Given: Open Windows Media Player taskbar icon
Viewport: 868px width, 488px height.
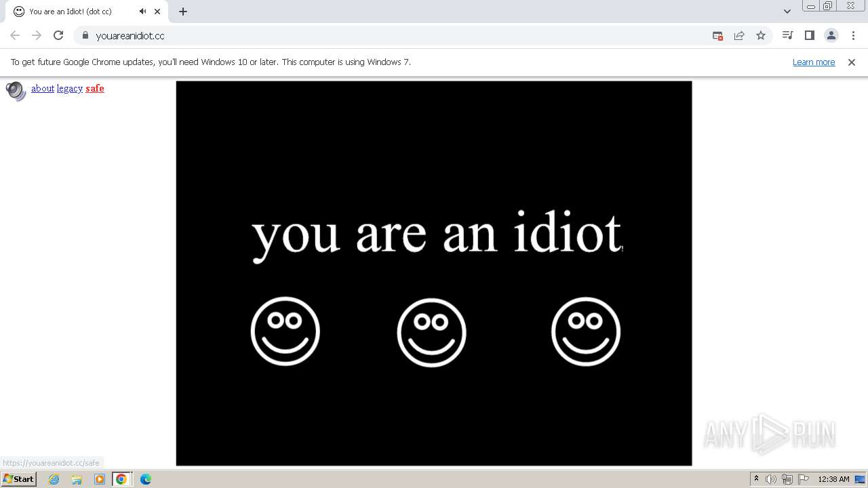Looking at the screenshot, I should tap(100, 479).
